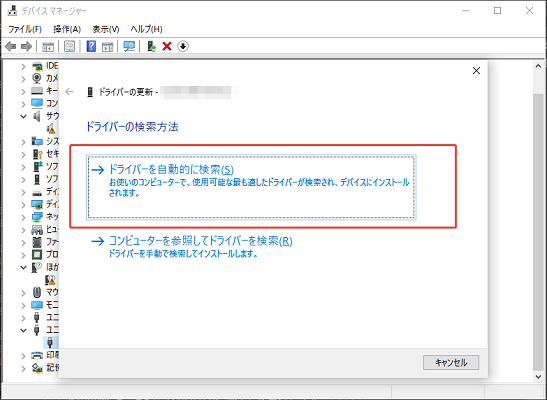Collapse the expanded ユニ USB category chevron
The height and width of the screenshot is (400, 547).
(x=23, y=330)
